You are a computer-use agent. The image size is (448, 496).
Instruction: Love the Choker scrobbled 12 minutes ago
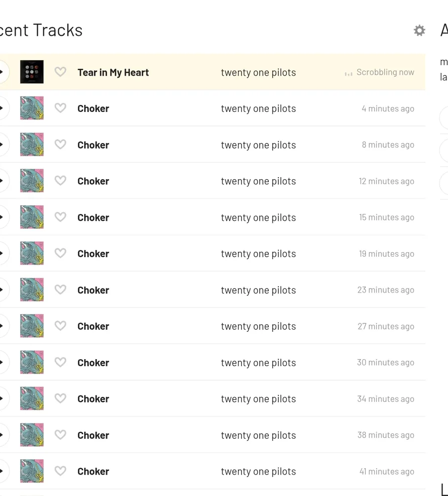[x=60, y=181]
